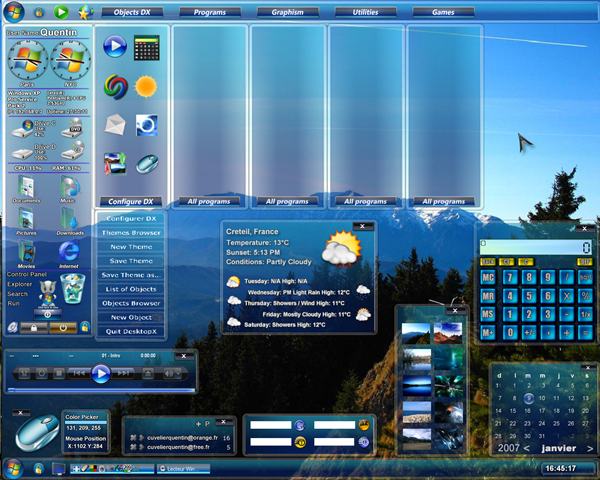The height and width of the screenshot is (480, 600).
Task: Select day 17 in the calendar
Action: [x=542, y=411]
